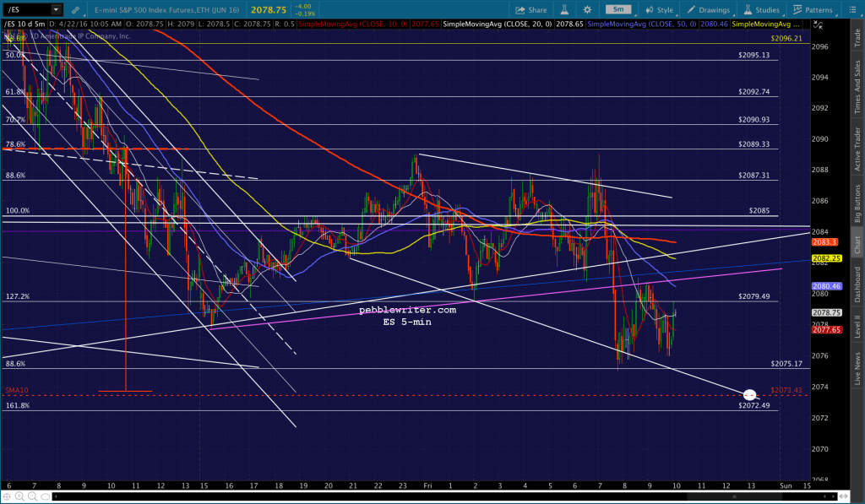Click the $2075.17 Fibonacci label

tap(786, 363)
